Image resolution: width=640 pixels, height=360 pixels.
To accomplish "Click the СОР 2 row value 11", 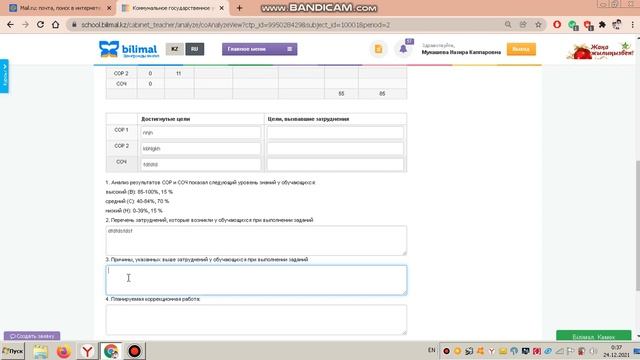I will (x=178, y=73).
